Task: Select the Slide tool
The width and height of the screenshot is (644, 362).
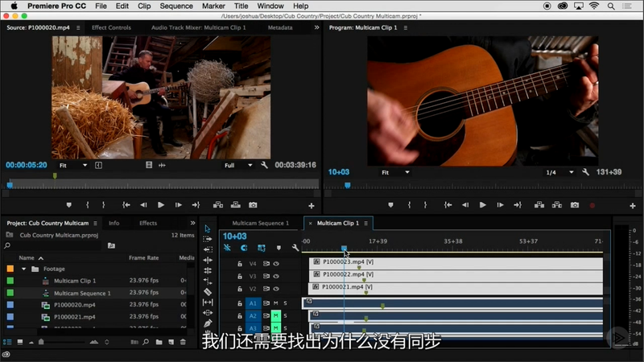Action: [x=208, y=313]
